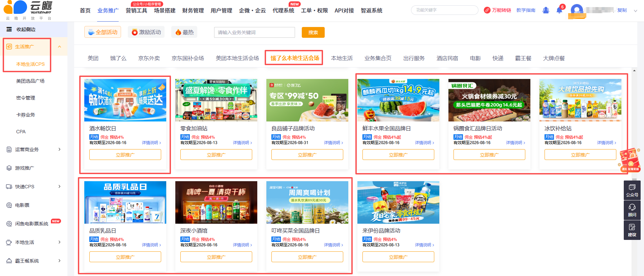Click the orange 搜索 button
The image size is (644, 276).
pos(313,32)
